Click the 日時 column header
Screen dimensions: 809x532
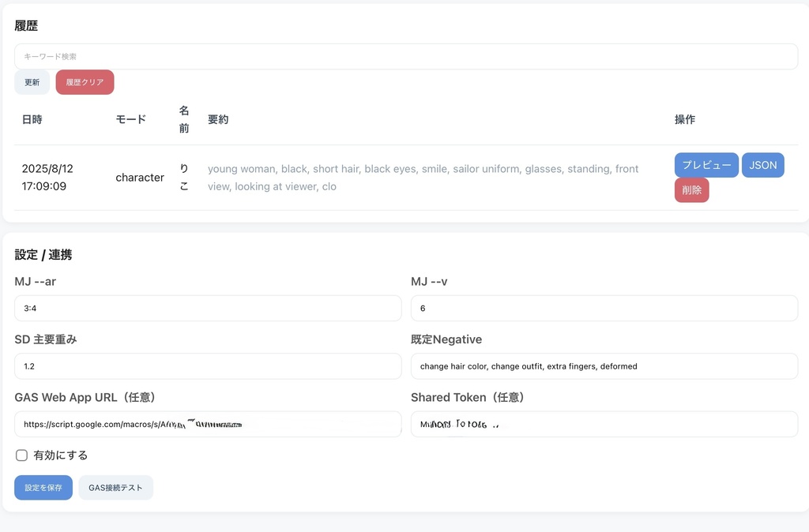(32, 120)
